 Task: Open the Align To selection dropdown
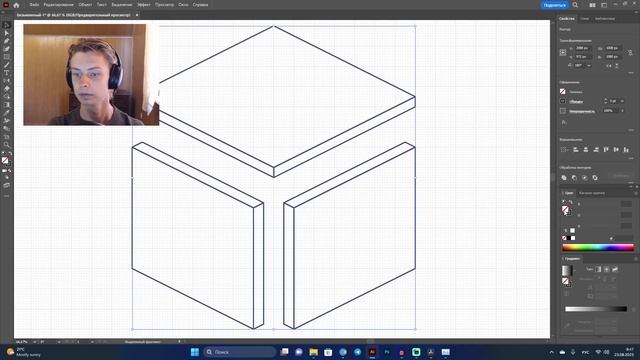tap(564, 150)
